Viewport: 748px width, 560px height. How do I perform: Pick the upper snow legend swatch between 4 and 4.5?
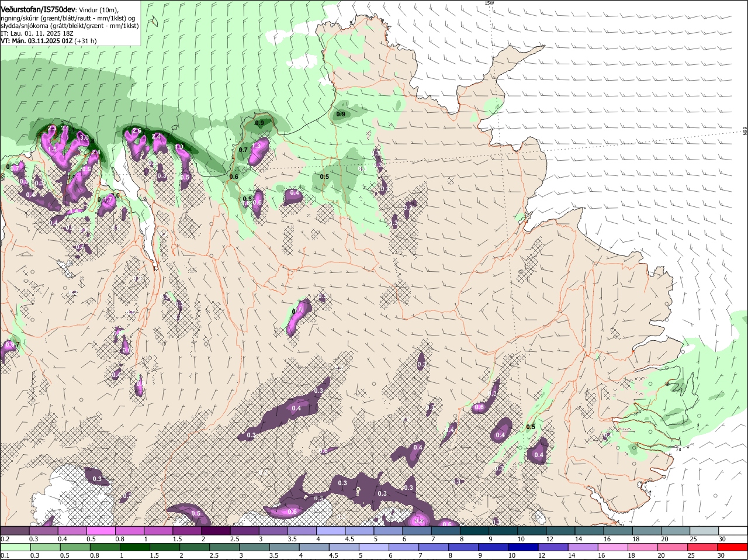tap(331, 530)
